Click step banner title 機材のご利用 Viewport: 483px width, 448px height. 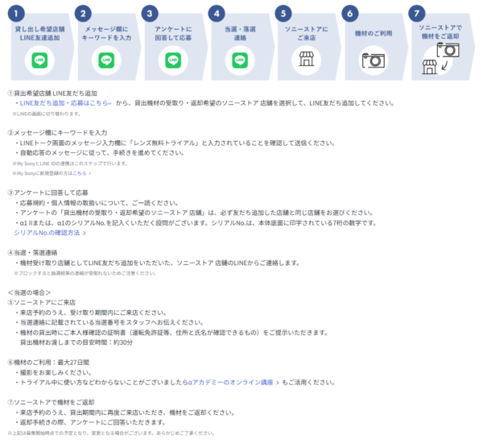[x=374, y=33]
